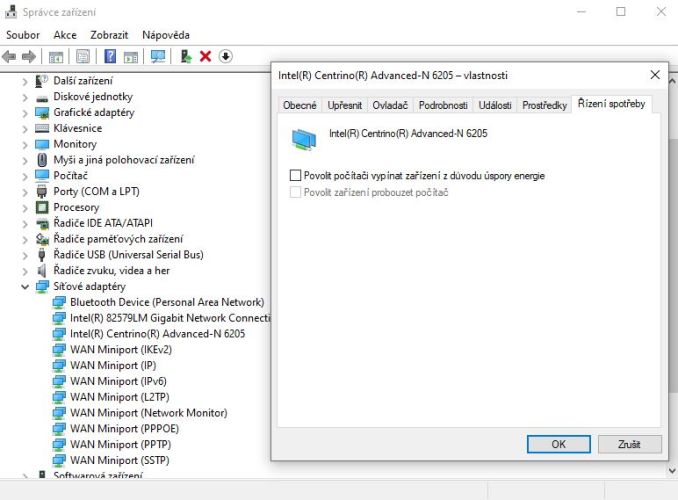Click the scroll-down arrow of the device list

tap(673, 470)
